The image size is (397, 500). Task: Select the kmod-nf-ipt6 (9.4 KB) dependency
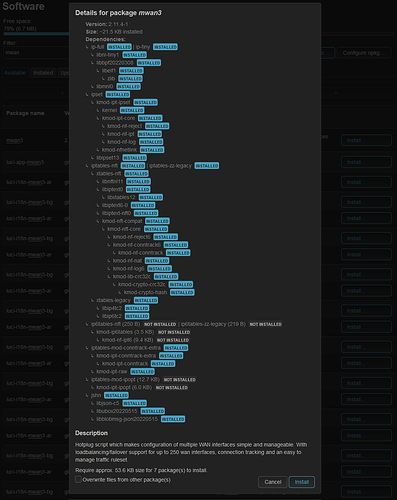pos(128,340)
